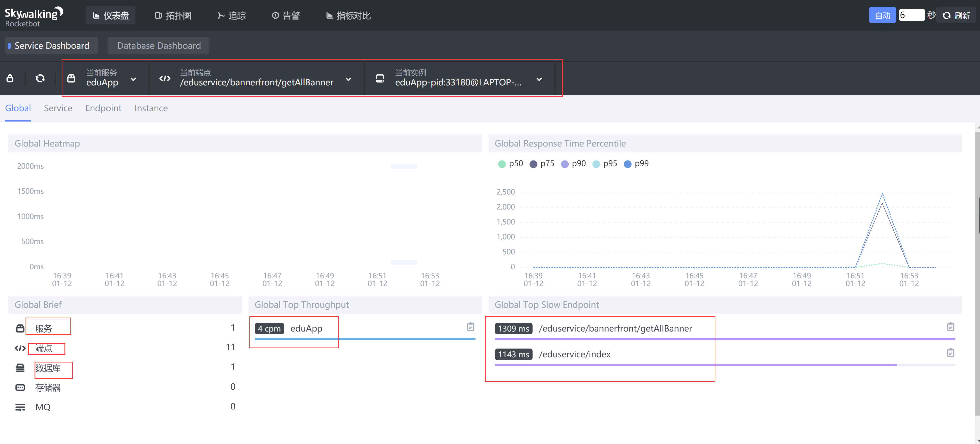The width and height of the screenshot is (980, 444).
Task: Expand the current service eduApp dropdown
Action: [133, 79]
